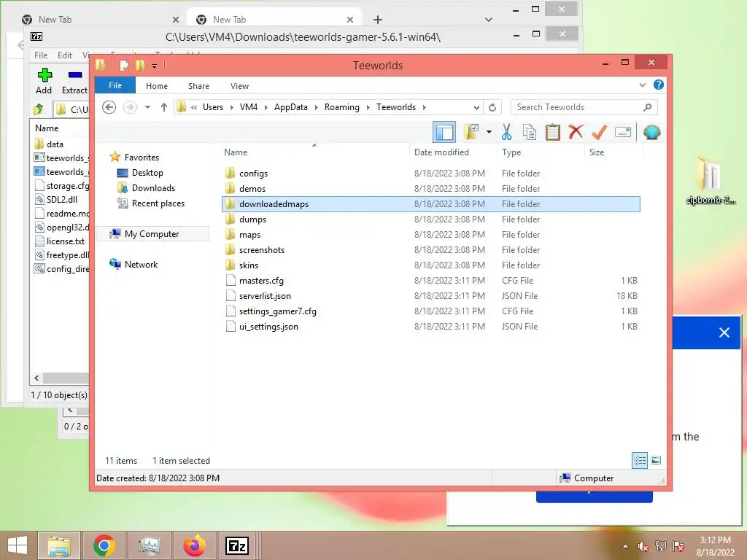Open the 7-Zip File menu
This screenshot has width=747, height=560.
click(x=41, y=55)
